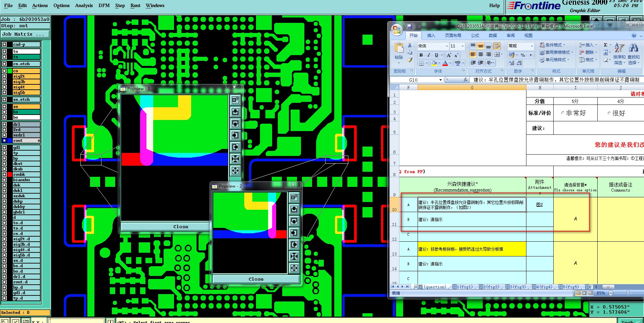Viewport: 644px width, 323px height.
Task: Click the Excel save icon in title bar
Action: (x=409, y=26)
